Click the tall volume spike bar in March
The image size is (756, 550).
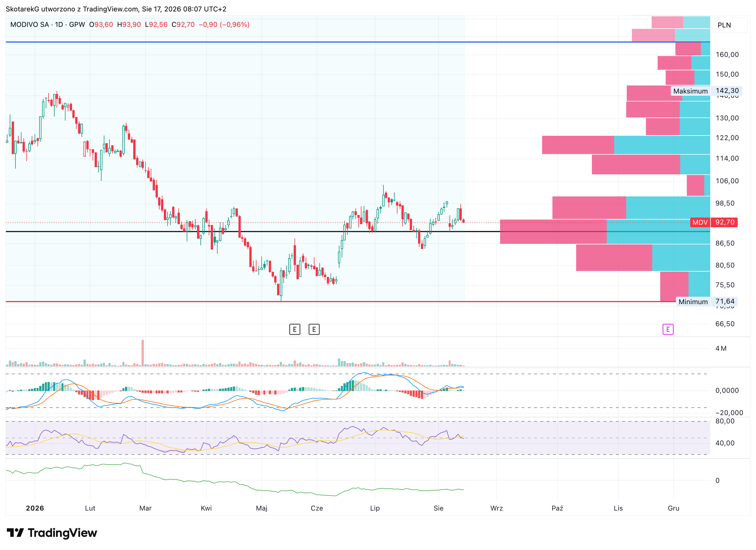[x=143, y=353]
